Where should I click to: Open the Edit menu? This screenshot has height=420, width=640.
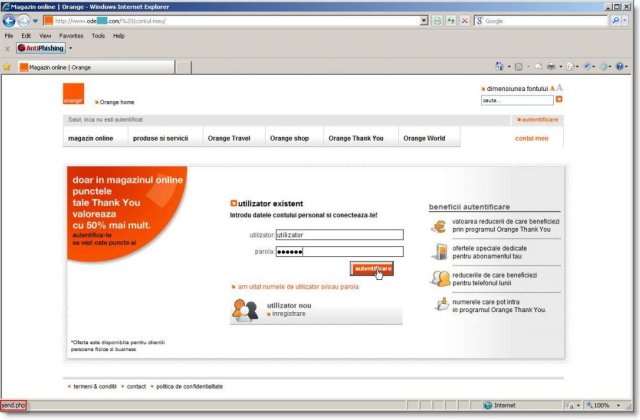pyautogui.click(x=26, y=36)
